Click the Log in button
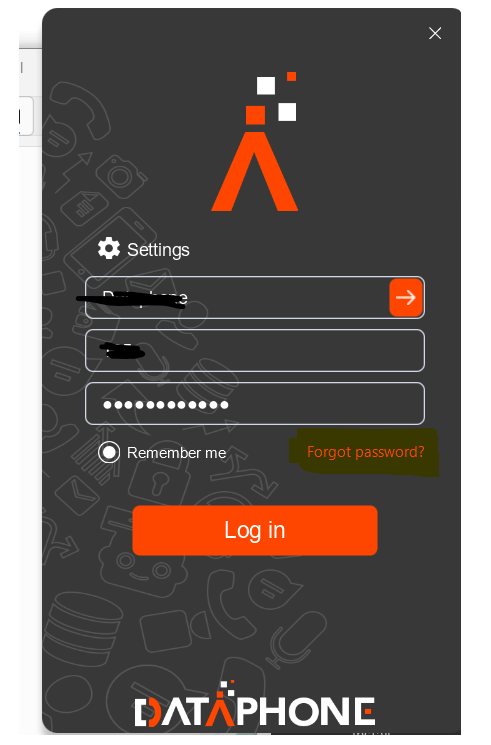The width and height of the screenshot is (491, 745). tap(255, 530)
